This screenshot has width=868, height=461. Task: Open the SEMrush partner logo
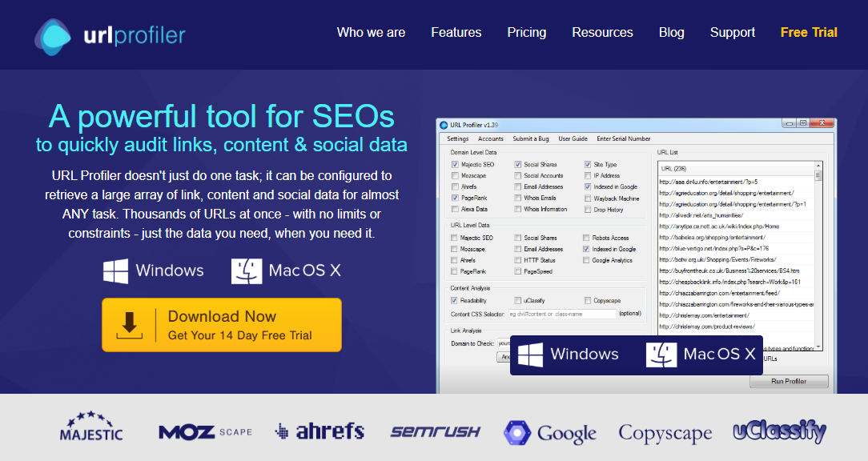(x=436, y=431)
